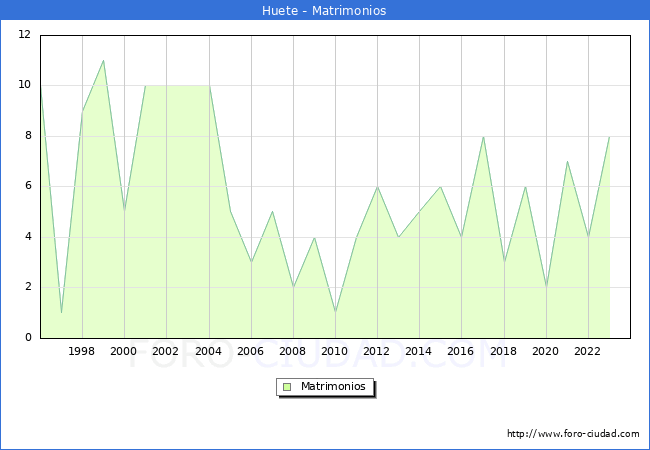Screen dimensions: 650x450
Task: Click the y-axis value 2
Action: click(x=28, y=287)
